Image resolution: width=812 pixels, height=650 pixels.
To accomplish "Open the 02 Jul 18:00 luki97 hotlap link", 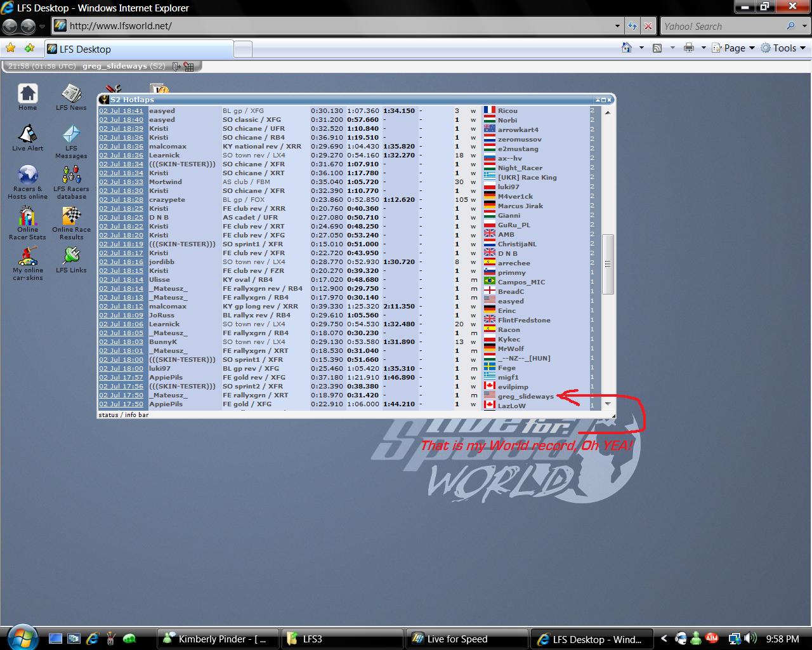I will click(x=121, y=368).
